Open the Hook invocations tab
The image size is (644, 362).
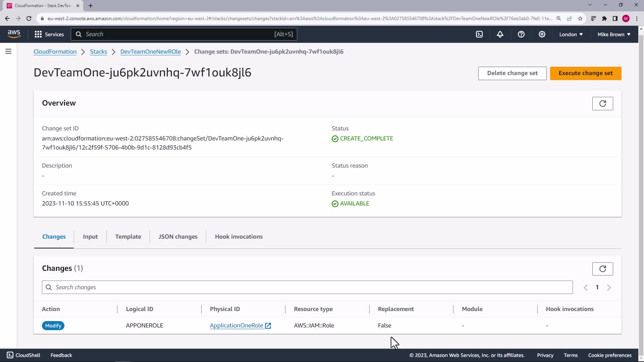coord(238,237)
